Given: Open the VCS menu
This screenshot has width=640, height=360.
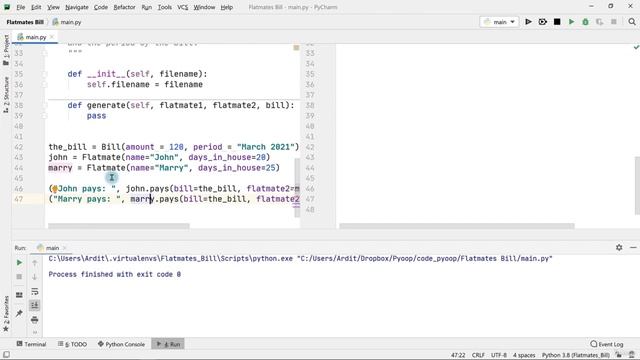Looking at the screenshot, I should point(182,7).
